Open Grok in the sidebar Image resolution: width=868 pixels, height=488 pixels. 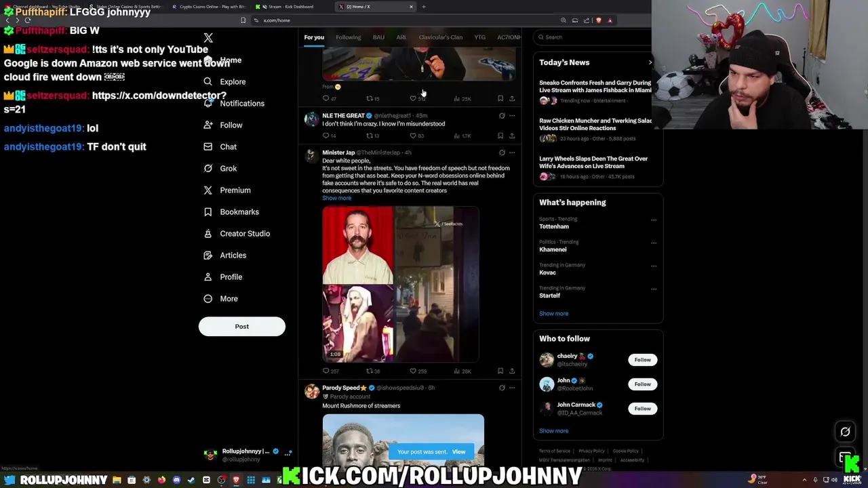220,168
